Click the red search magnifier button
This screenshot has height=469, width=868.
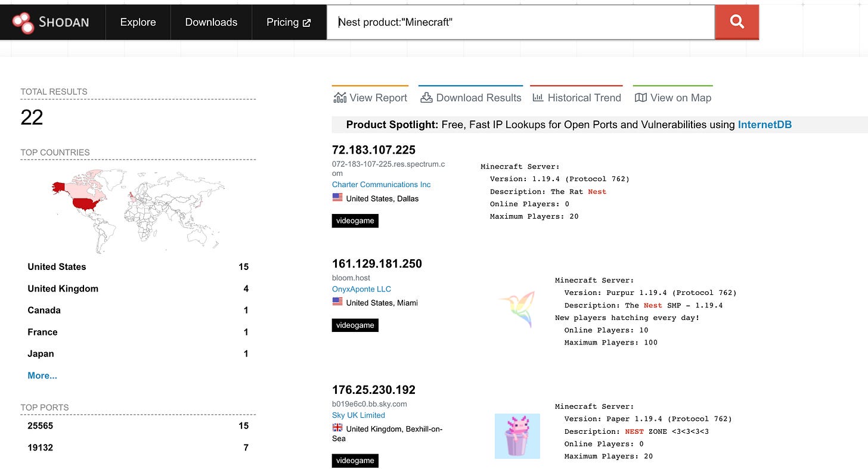click(737, 22)
